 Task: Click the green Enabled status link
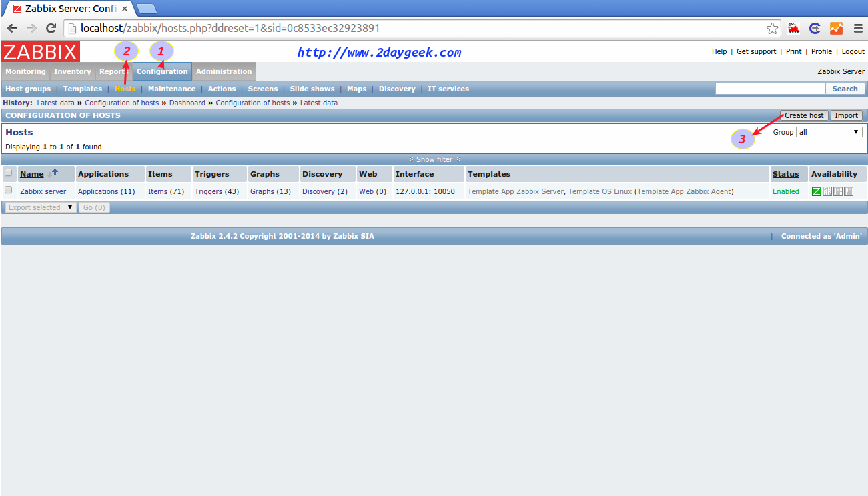785,191
